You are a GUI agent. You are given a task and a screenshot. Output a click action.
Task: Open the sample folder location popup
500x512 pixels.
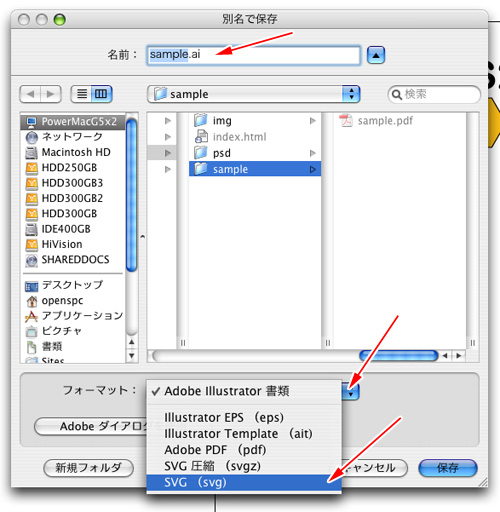click(x=253, y=94)
